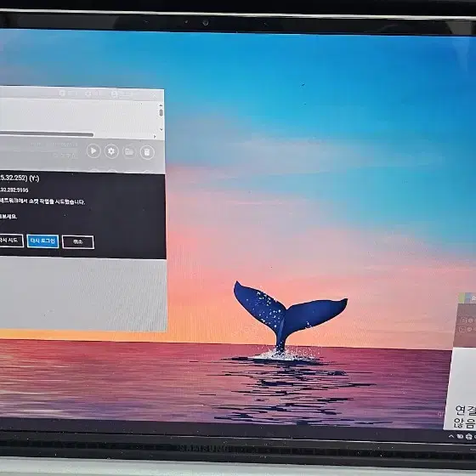This screenshot has height=476, width=476.
Task: Click the error message ending 시도했습니다.
Action: click(x=42, y=201)
